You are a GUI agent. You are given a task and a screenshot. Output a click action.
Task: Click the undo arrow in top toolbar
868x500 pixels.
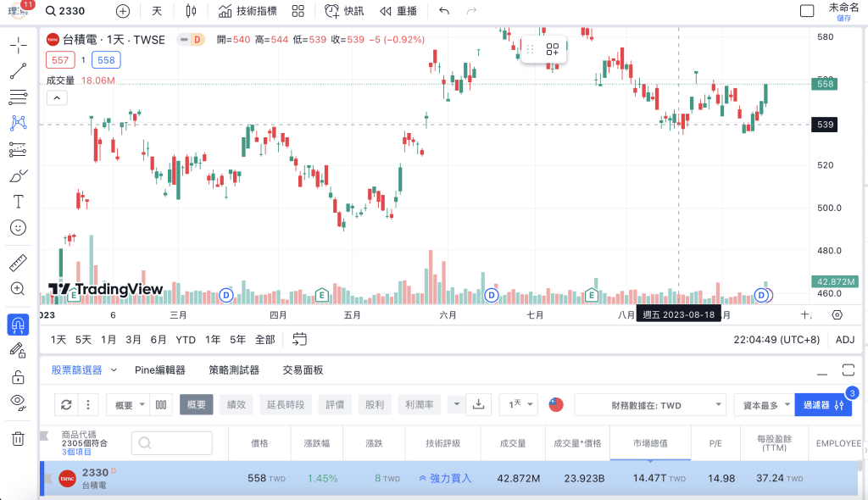[x=444, y=11]
